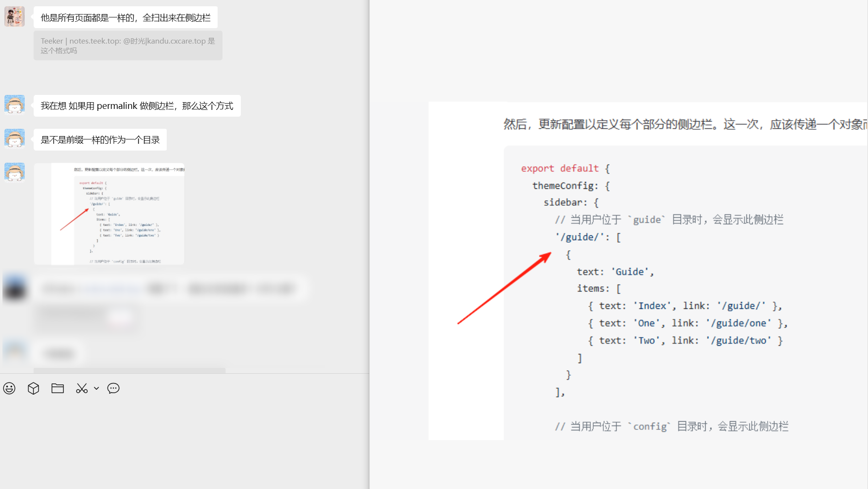This screenshot has width=868, height=489.
Task: Click the red arrow in enlarged preview
Action: [x=504, y=288]
